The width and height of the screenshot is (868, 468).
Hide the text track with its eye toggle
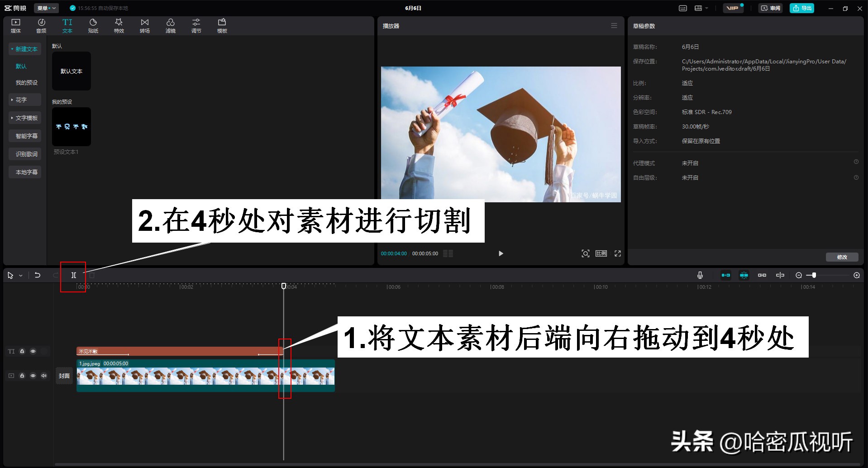click(x=33, y=351)
